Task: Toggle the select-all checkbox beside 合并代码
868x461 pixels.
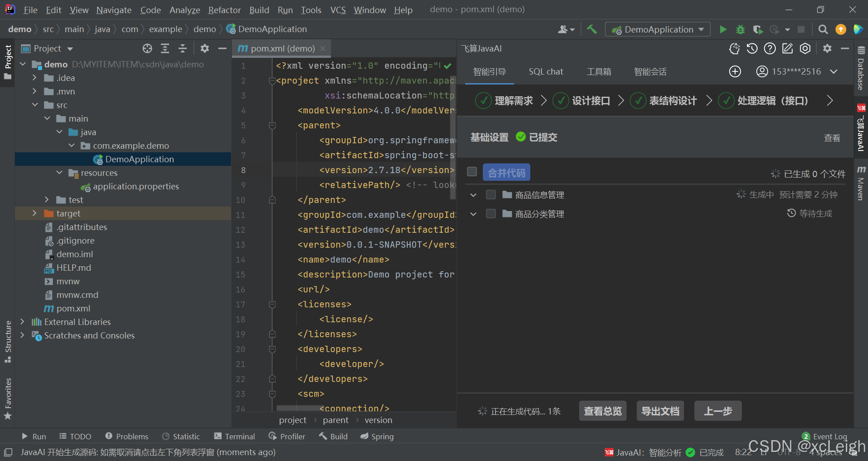Action: (472, 172)
